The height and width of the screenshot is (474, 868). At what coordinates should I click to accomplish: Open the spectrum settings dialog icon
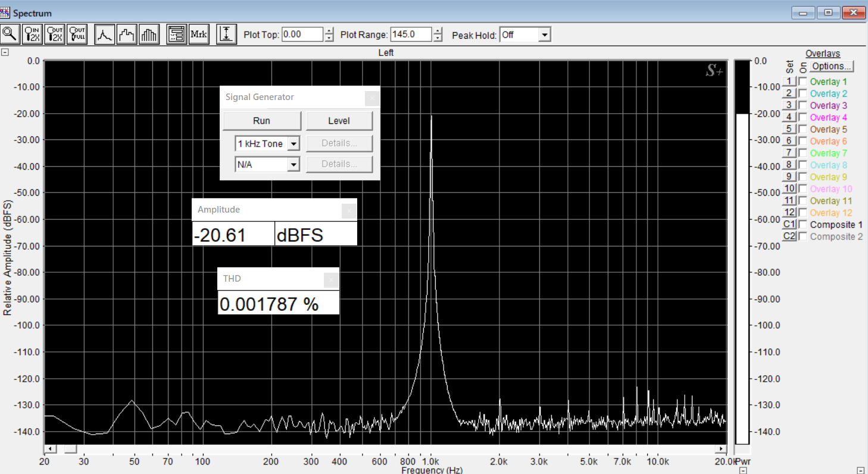point(177,35)
